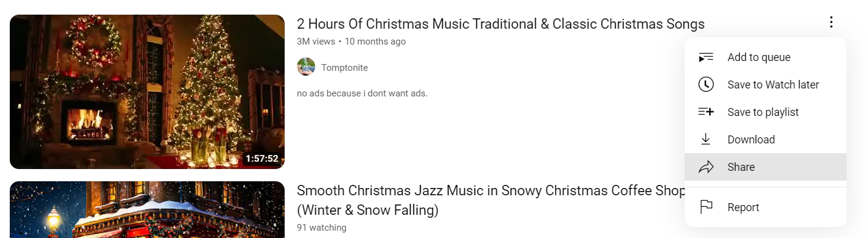This screenshot has height=238, width=868.
Task: Open the Tomptonite channel name link
Action: (x=345, y=68)
